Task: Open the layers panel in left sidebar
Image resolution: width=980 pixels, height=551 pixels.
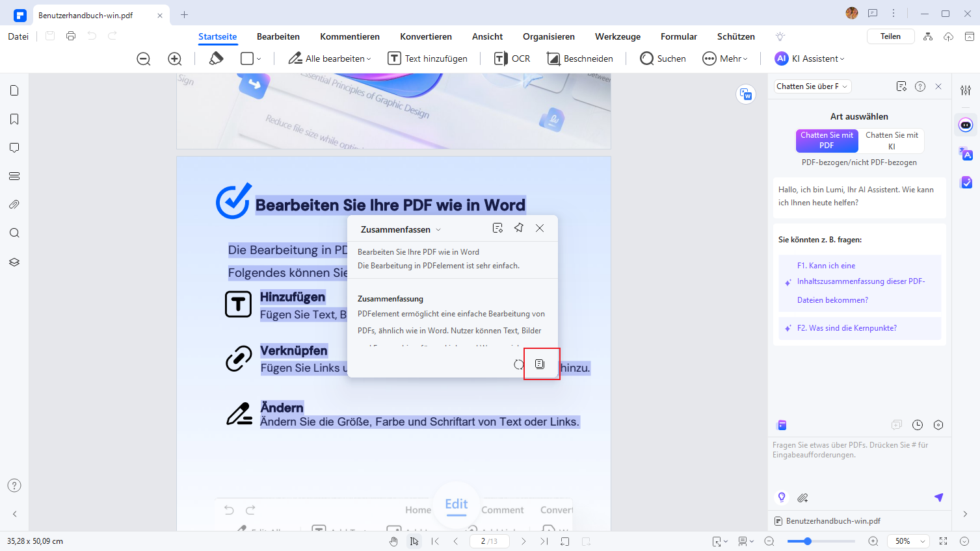Action: click(14, 262)
